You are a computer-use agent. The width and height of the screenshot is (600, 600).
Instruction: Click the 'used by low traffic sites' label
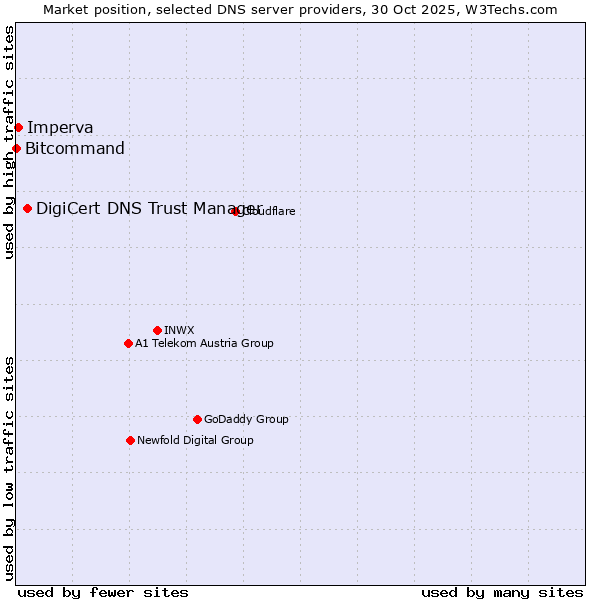[x=9, y=468]
